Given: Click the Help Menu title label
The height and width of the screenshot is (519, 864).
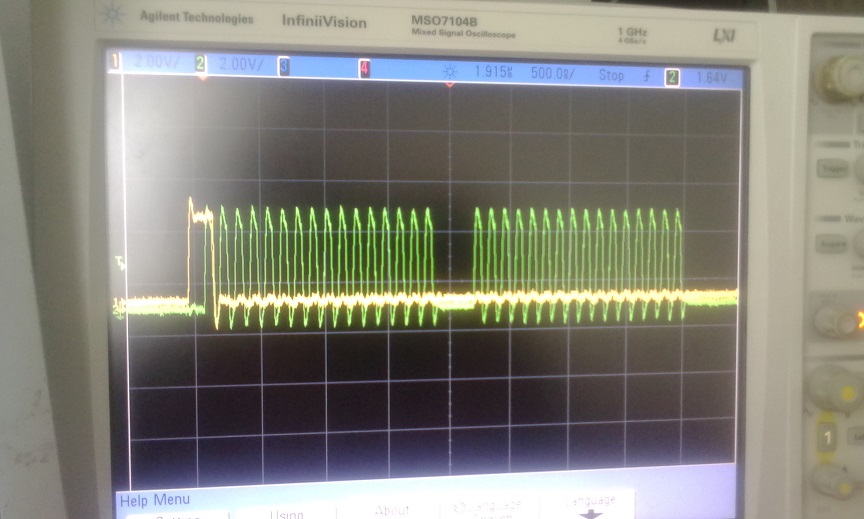Looking at the screenshot, I should (x=155, y=500).
